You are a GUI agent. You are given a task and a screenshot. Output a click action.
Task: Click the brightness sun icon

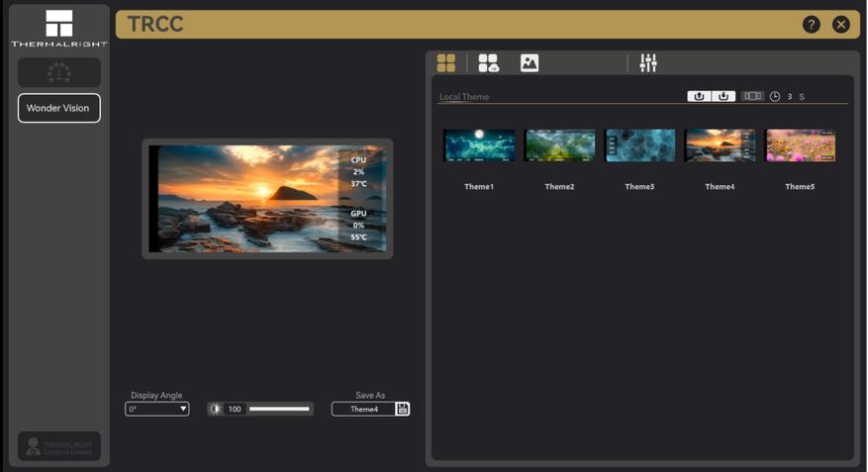pos(216,409)
